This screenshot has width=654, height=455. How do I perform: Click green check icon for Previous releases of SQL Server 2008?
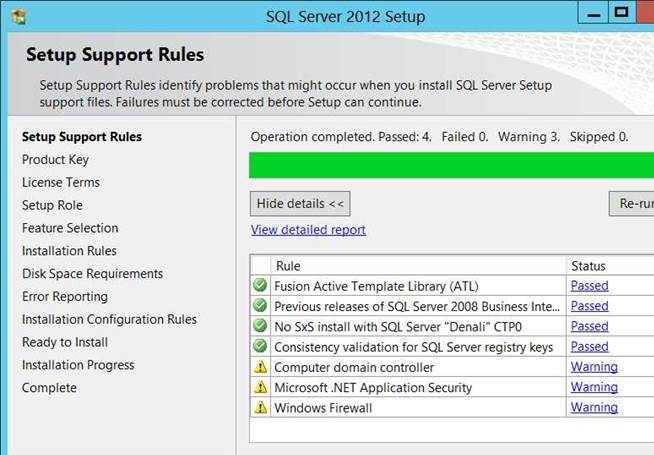click(x=260, y=306)
